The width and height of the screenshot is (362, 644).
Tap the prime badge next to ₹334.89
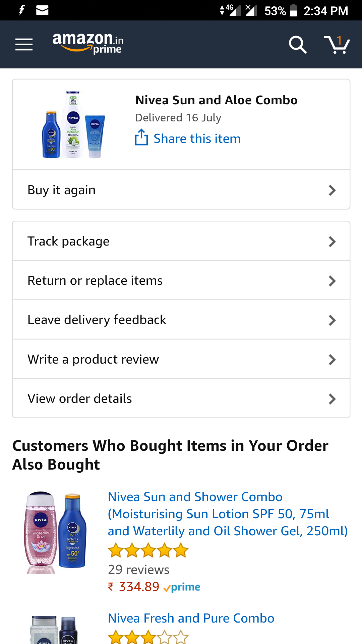pyautogui.click(x=182, y=587)
